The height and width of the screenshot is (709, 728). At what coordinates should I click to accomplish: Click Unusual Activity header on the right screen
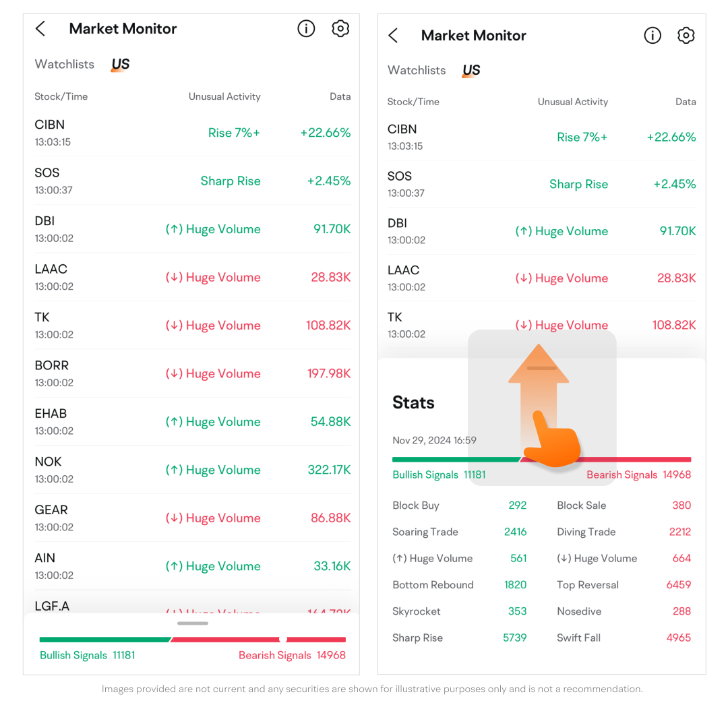(x=572, y=102)
